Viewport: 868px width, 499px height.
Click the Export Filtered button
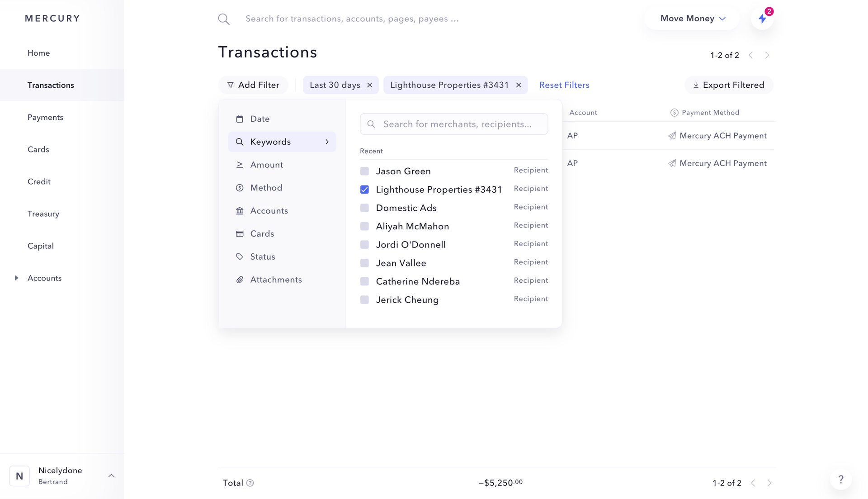728,85
